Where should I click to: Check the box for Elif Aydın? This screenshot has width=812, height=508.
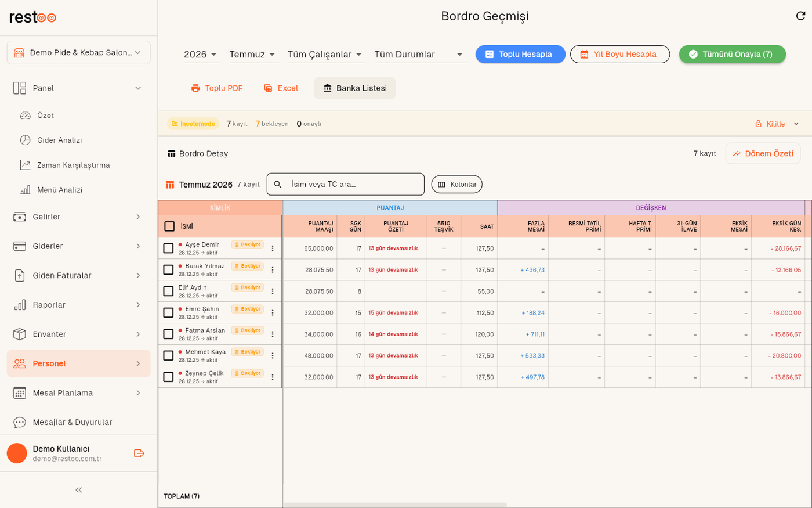[168, 291]
